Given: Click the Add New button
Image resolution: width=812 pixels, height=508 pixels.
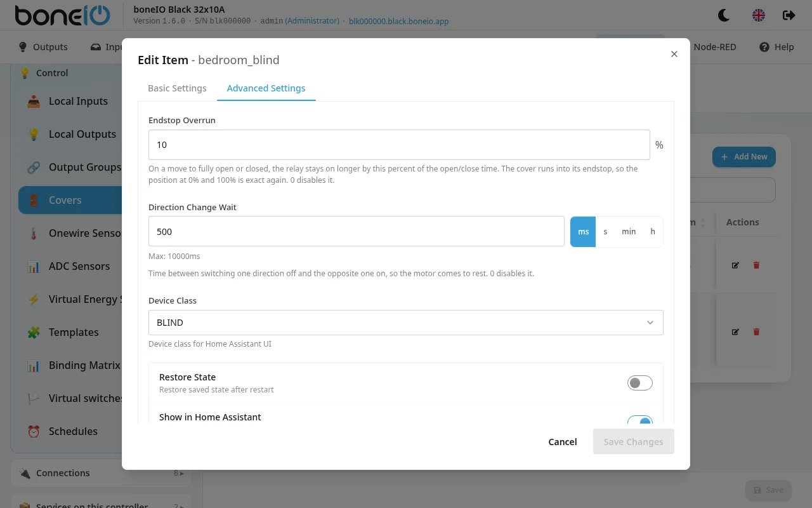Looking at the screenshot, I should coord(743,157).
